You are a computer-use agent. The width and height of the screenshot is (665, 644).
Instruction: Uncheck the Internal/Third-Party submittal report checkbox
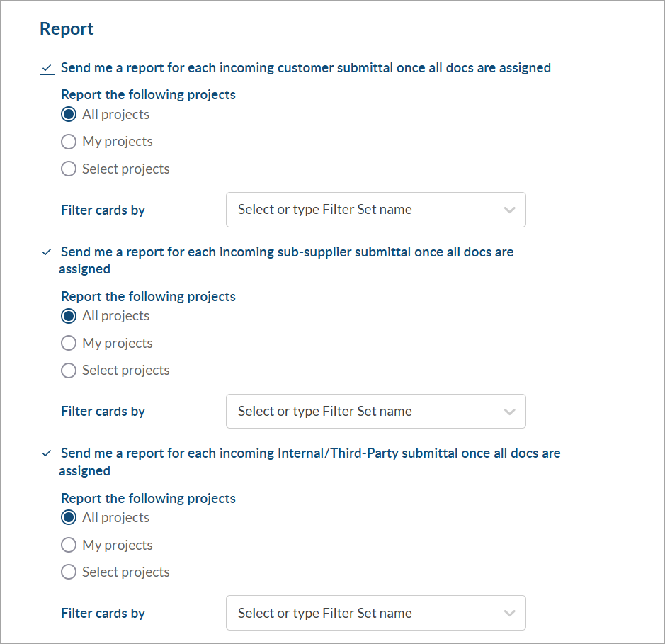click(47, 453)
